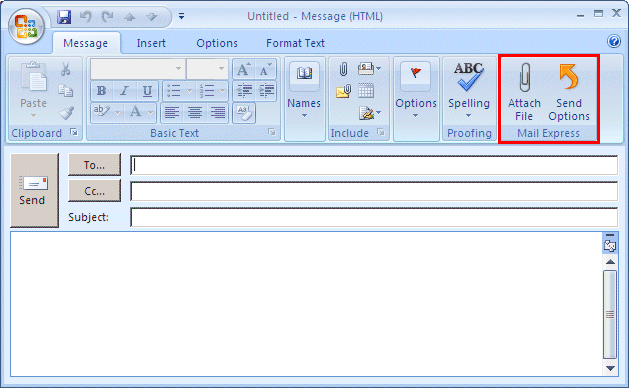This screenshot has width=629, height=388.
Task: Toggle bulleted list
Action: (174, 91)
